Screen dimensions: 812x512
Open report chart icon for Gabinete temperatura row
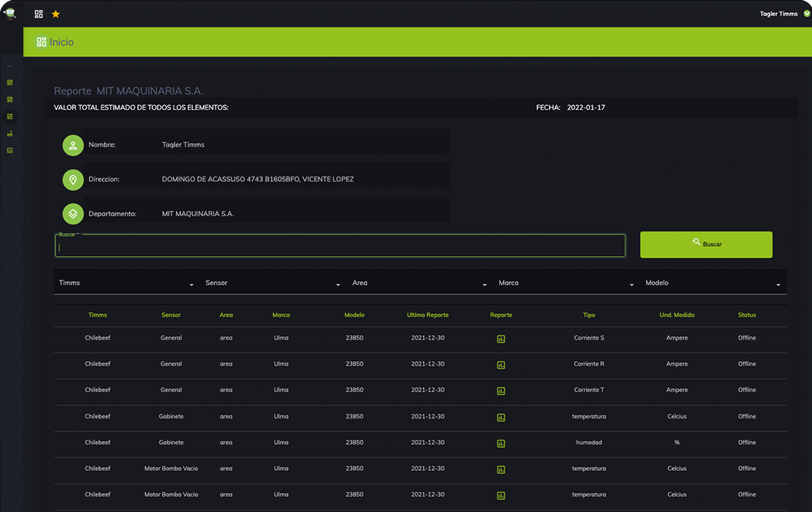pos(500,418)
